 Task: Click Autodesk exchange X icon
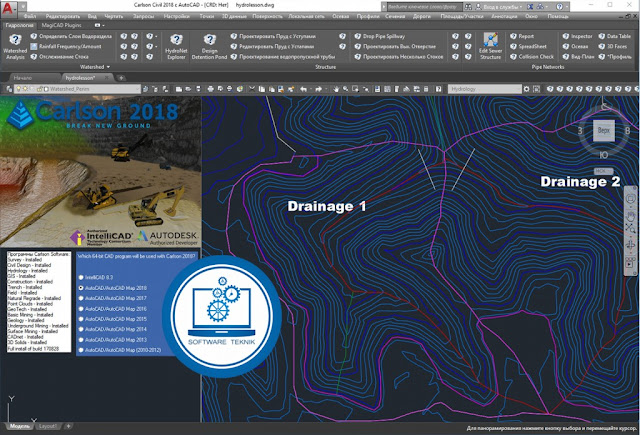530,7
